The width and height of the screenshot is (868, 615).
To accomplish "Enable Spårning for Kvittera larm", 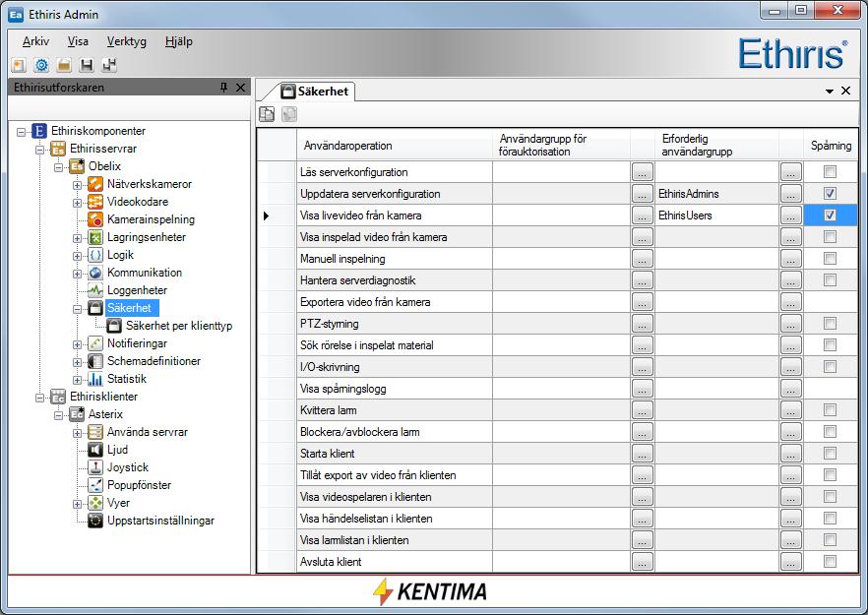I will click(830, 410).
